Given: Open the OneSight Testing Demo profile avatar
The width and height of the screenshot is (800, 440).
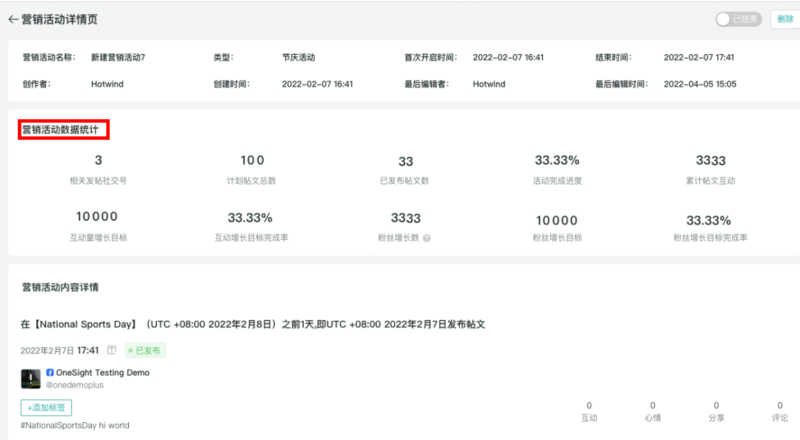Looking at the screenshot, I should click(x=30, y=378).
